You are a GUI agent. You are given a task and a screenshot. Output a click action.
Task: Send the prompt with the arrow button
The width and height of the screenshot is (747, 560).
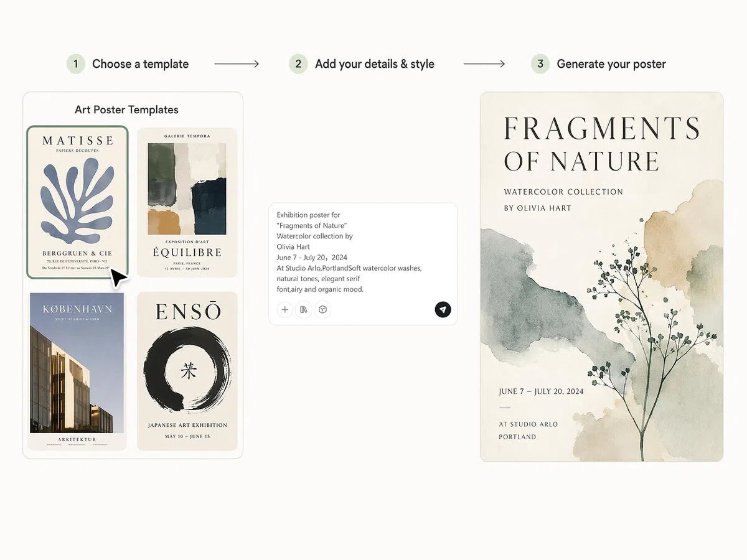(x=443, y=309)
